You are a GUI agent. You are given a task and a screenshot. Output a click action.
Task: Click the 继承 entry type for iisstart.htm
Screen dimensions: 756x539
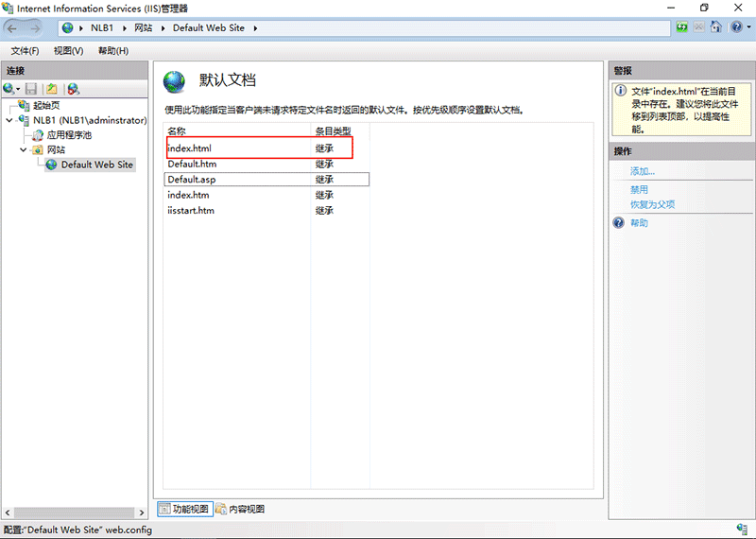(x=324, y=210)
